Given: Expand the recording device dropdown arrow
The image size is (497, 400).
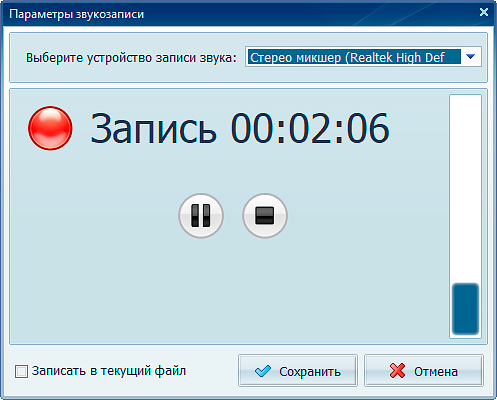Looking at the screenshot, I should pyautogui.click(x=470, y=57).
